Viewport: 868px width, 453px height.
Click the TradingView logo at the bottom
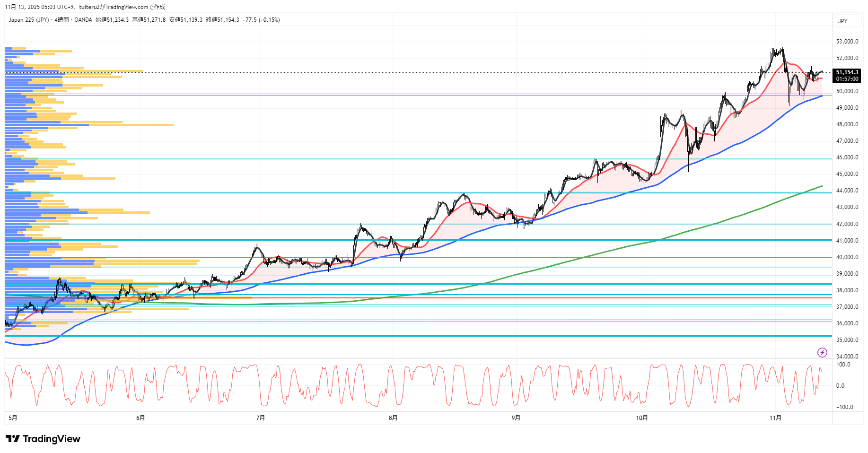(43, 439)
